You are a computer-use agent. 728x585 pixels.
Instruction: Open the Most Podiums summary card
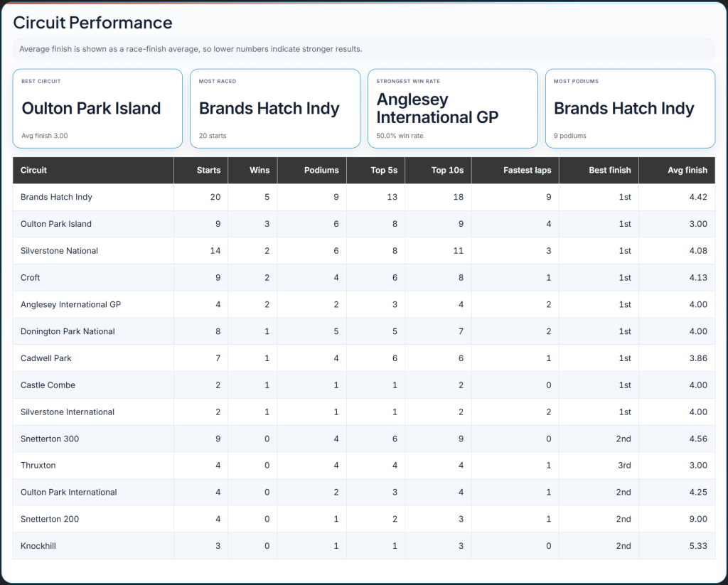click(630, 109)
